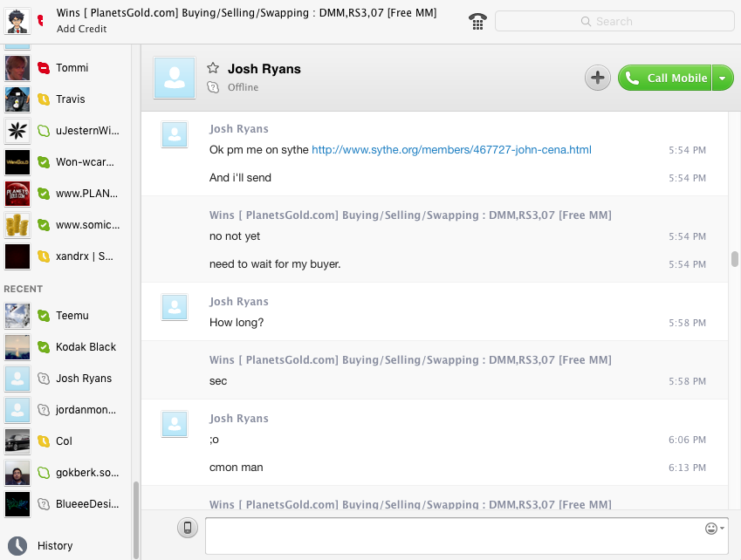Click Josh Ryans' large profile picture
Viewport: 741px width, 560px height.
click(x=175, y=78)
